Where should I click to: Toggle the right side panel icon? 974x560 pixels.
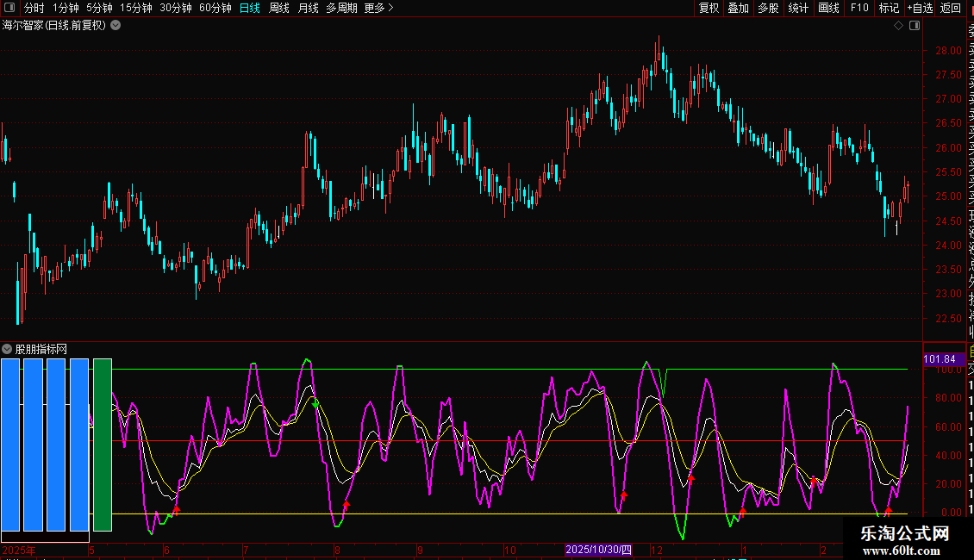915,25
